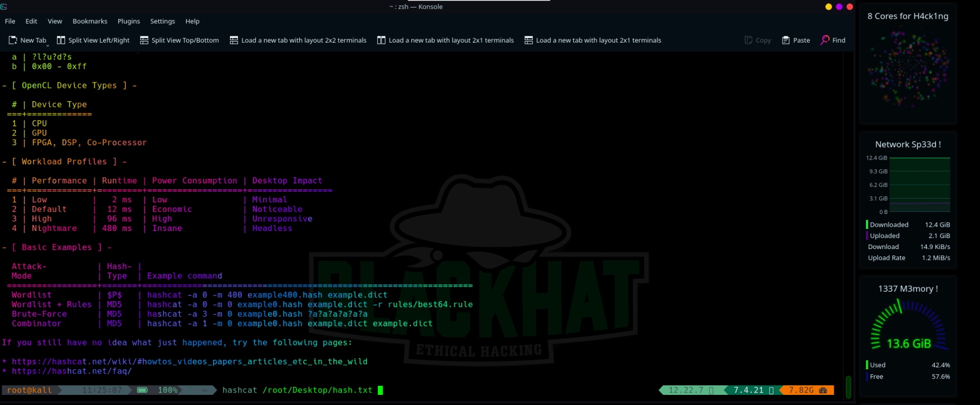Click the Basic Examples heading
Screen dimensions: 980x405
point(57,247)
